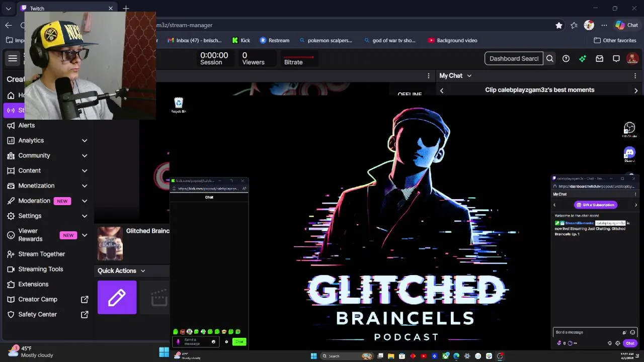
Task: Open browser Copilot Chat button
Action: pos(627,25)
